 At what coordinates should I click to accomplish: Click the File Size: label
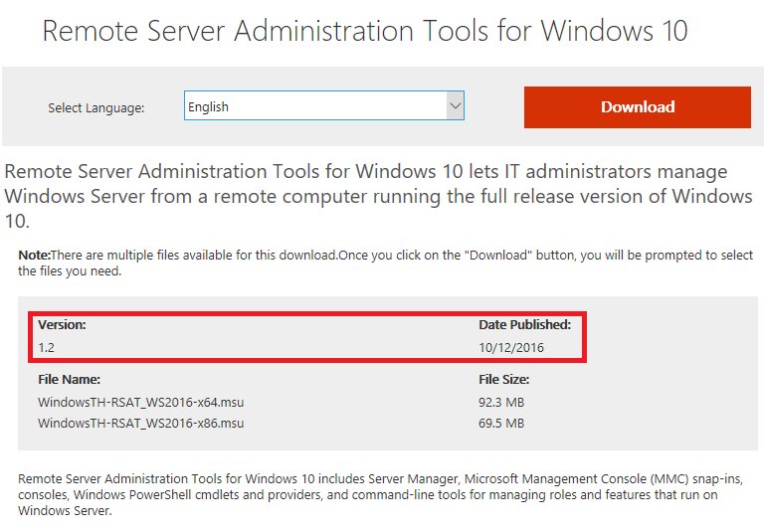pos(503,380)
